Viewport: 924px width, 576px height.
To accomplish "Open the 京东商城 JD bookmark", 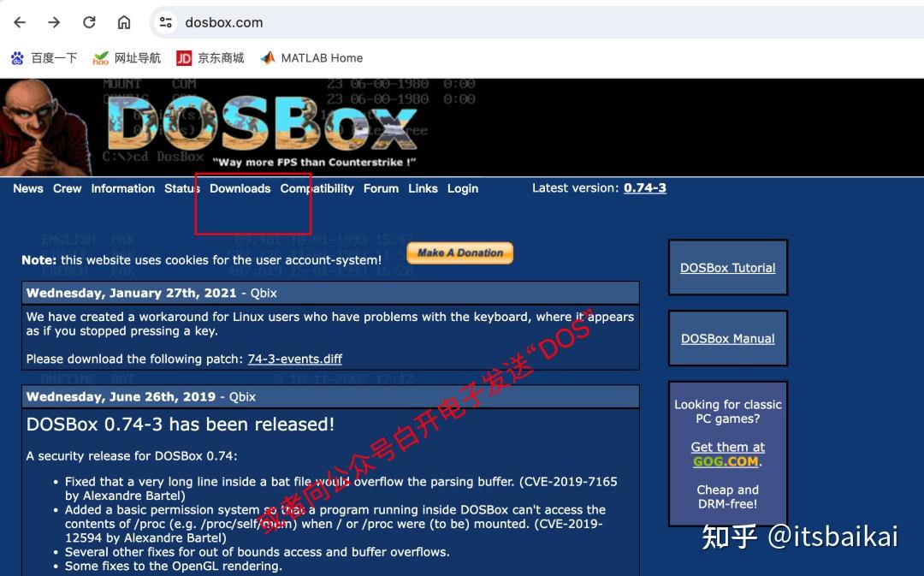I will click(211, 57).
